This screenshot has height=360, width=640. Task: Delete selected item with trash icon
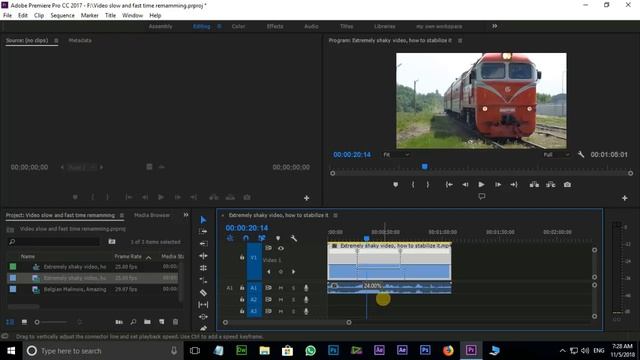click(x=176, y=322)
